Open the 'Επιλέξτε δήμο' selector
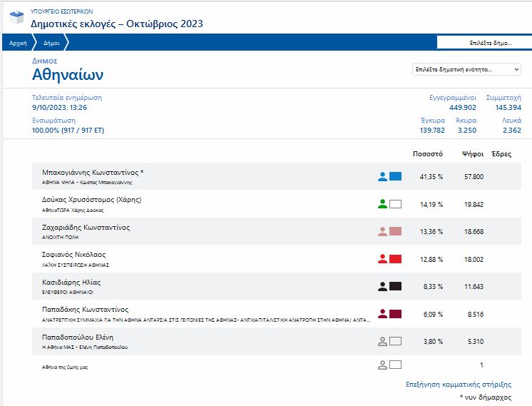The width and height of the screenshot is (532, 406). [x=484, y=43]
